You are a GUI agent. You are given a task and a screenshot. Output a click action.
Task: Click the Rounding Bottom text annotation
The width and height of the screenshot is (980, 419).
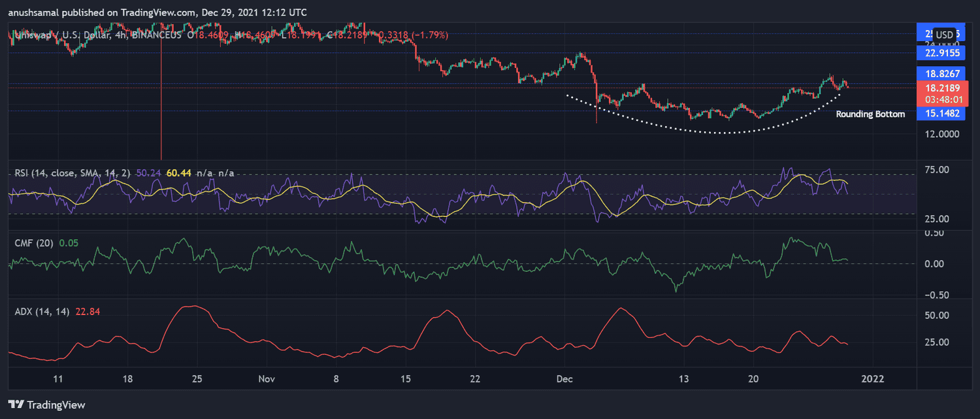point(870,114)
